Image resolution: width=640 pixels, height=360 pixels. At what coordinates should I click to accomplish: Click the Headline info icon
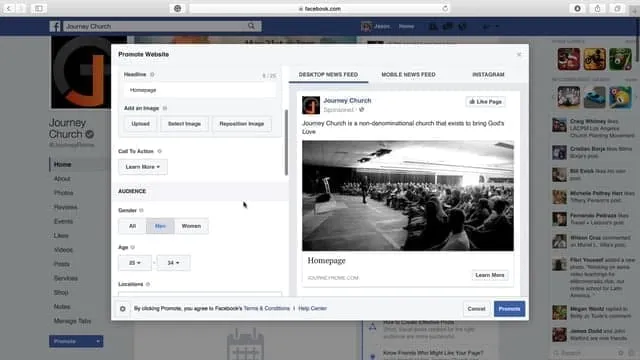coord(152,74)
